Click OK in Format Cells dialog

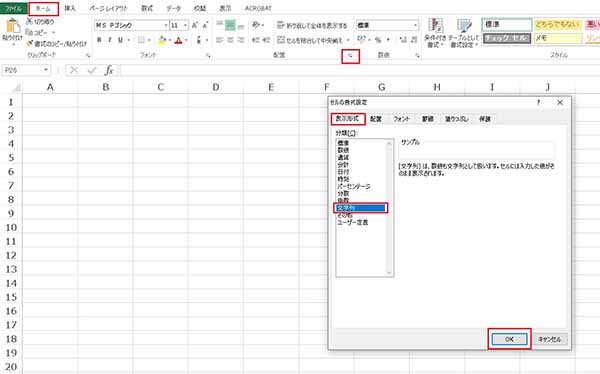pos(509,339)
